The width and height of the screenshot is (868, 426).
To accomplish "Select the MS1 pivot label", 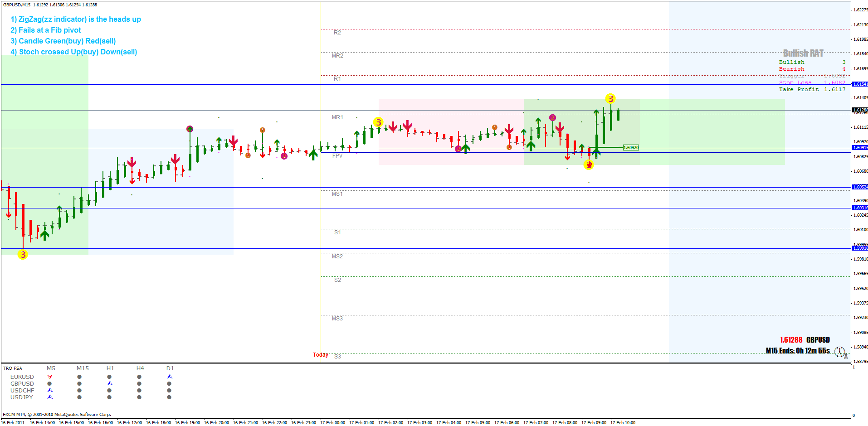I will (337, 194).
